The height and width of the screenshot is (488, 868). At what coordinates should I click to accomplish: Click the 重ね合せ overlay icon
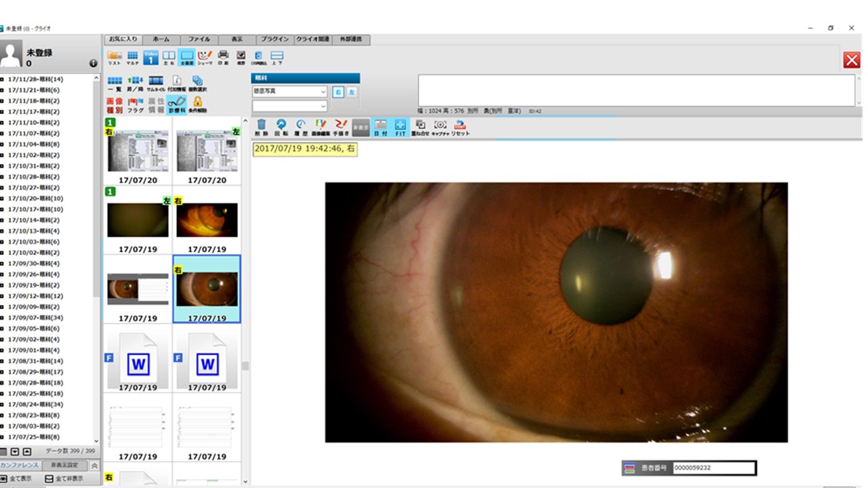(420, 127)
